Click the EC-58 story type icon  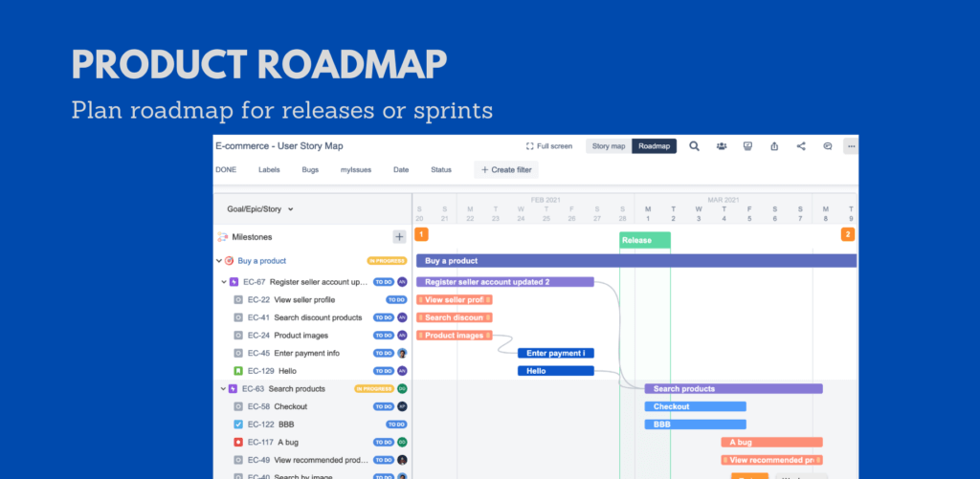(238, 406)
